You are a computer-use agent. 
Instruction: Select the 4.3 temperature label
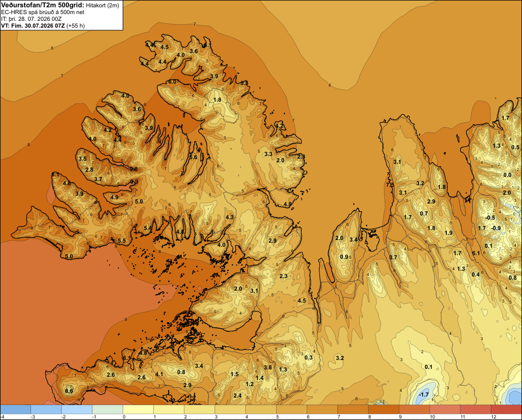(230, 217)
